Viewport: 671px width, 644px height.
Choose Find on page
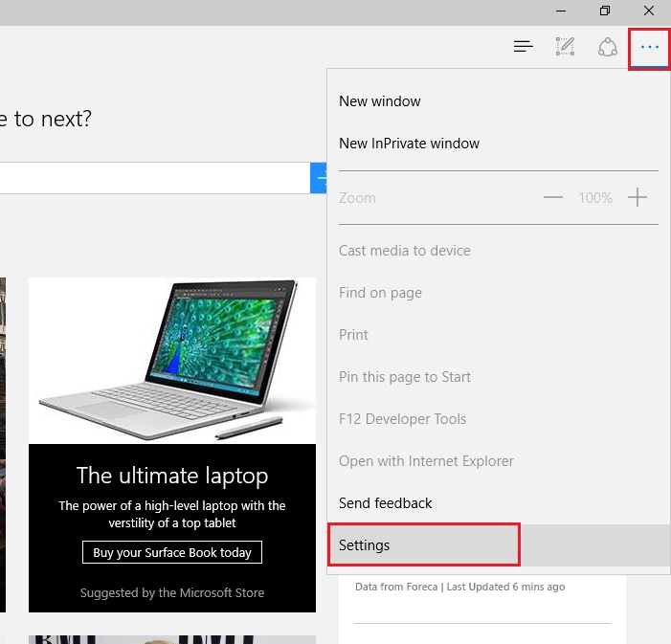click(499, 293)
